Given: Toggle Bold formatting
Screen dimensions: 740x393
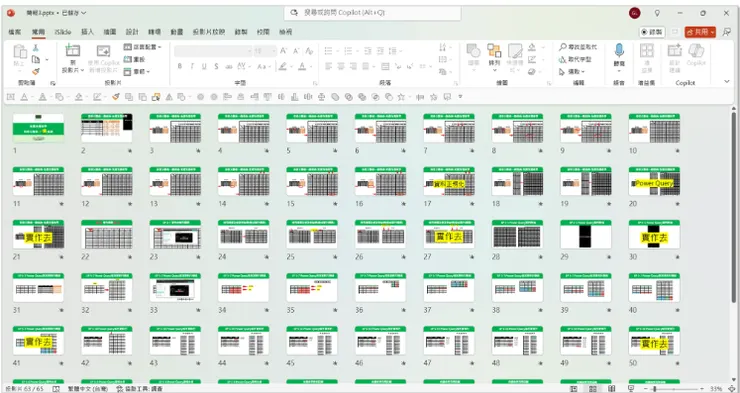Looking at the screenshot, I should point(180,67).
